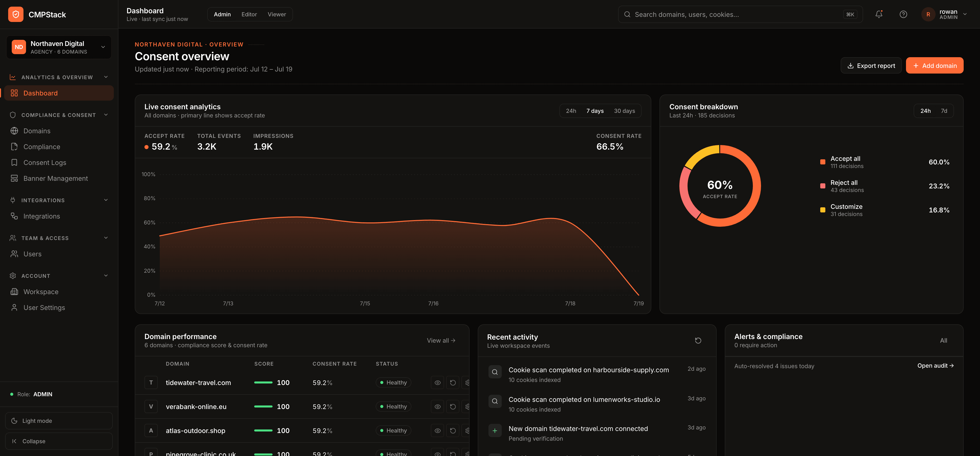Open Consent Logs from the sidebar

pos(59,163)
